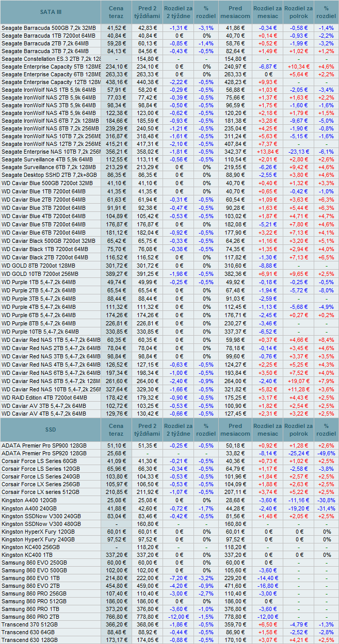Click 766,80 € price of Samsung 860 PRO 2TB
Image resolution: width=339 pixels, height=644 pixels.
[x=117, y=617]
